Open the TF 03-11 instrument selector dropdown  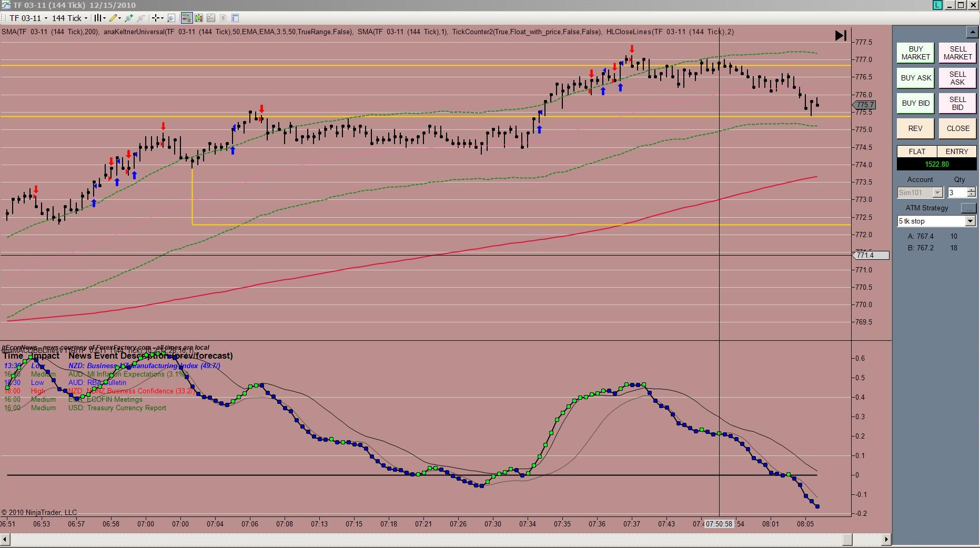pos(28,18)
